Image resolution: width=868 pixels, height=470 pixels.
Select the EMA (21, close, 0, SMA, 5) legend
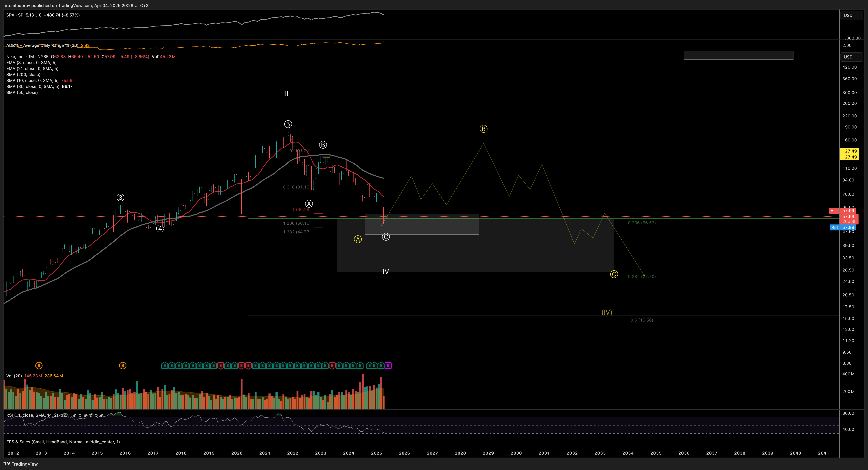point(32,68)
